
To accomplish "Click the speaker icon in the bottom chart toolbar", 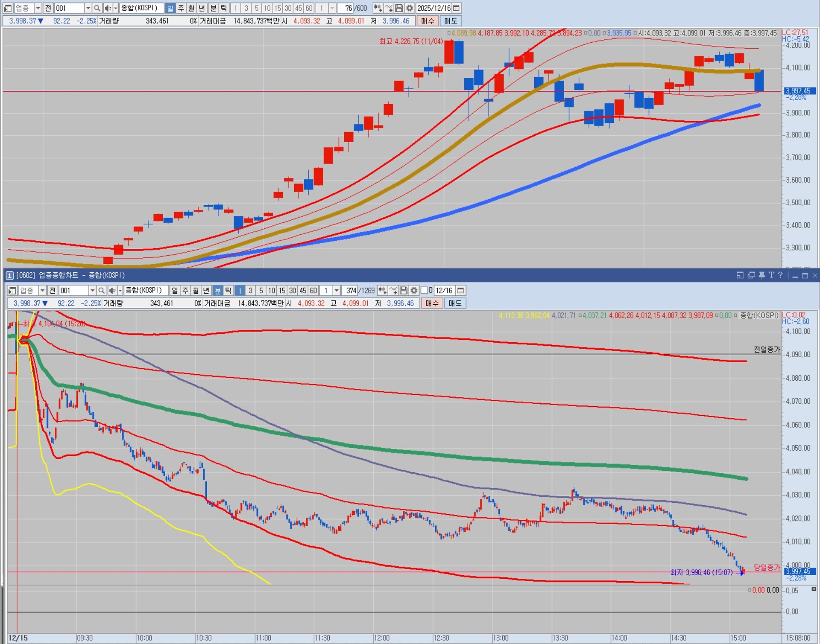I will [112, 291].
